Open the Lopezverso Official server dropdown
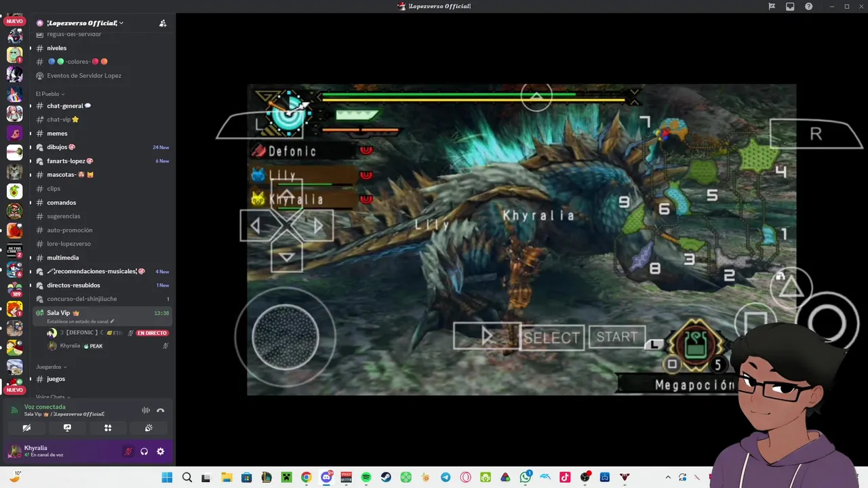The image size is (868, 488). click(81, 23)
